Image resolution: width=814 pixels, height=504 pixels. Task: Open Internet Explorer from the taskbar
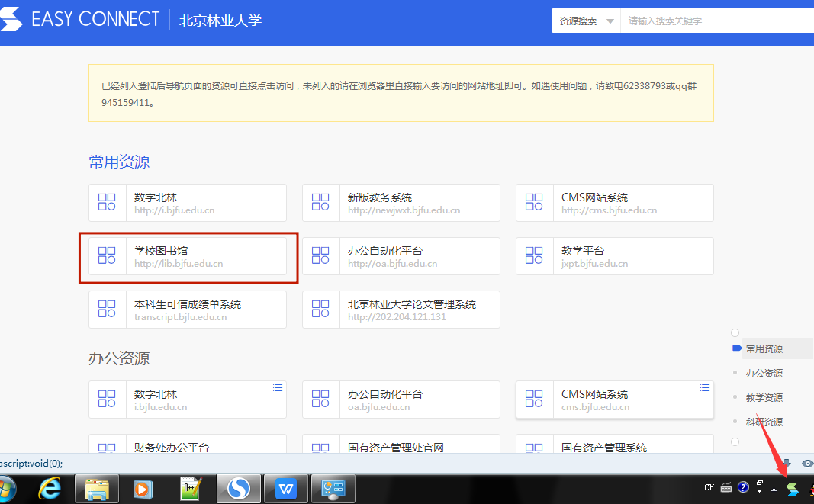point(50,488)
